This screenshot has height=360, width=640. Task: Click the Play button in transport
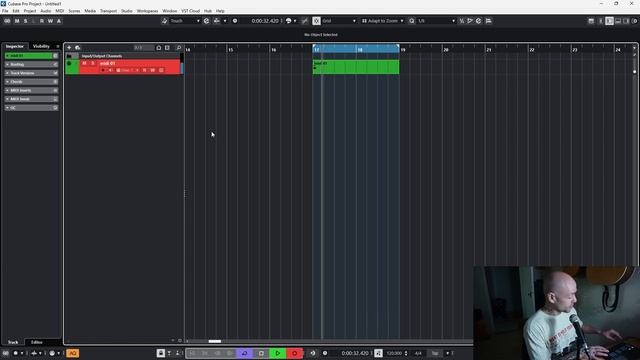click(278, 353)
